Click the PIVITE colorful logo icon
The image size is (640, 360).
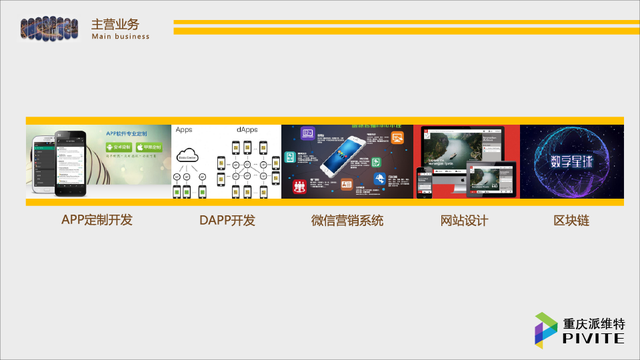[546, 330]
